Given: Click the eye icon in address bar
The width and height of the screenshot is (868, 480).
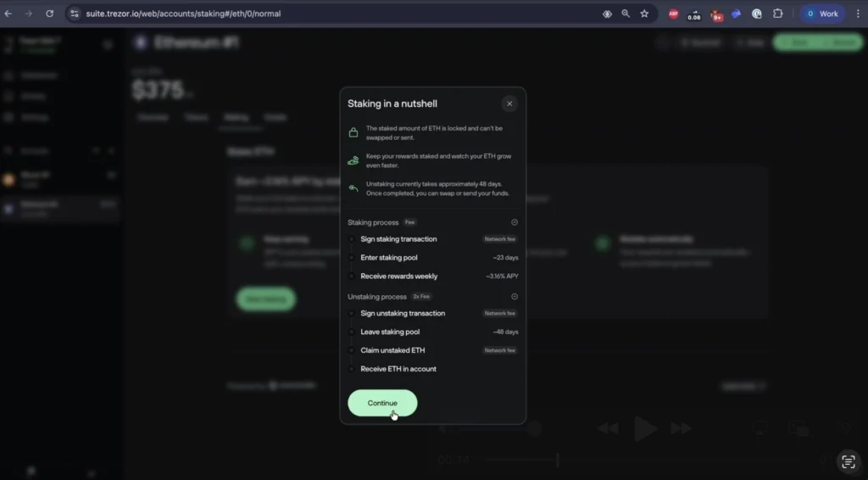Looking at the screenshot, I should click(607, 14).
